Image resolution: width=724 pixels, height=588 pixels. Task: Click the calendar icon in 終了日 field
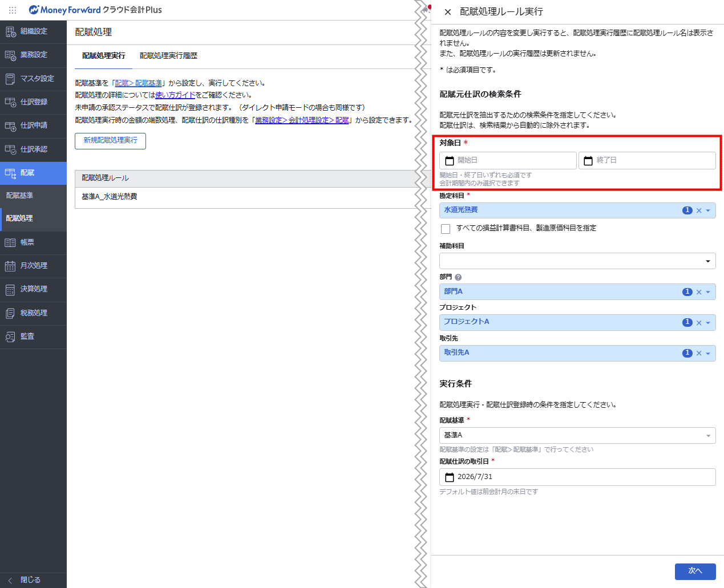pos(588,161)
